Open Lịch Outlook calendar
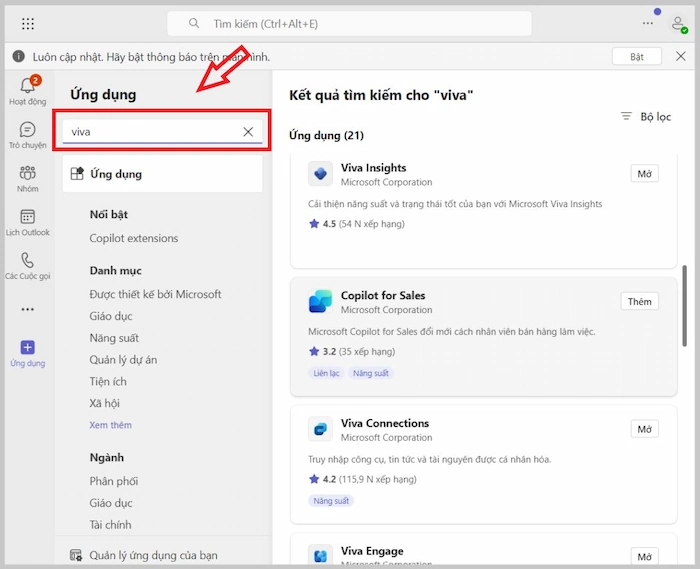 [28, 223]
